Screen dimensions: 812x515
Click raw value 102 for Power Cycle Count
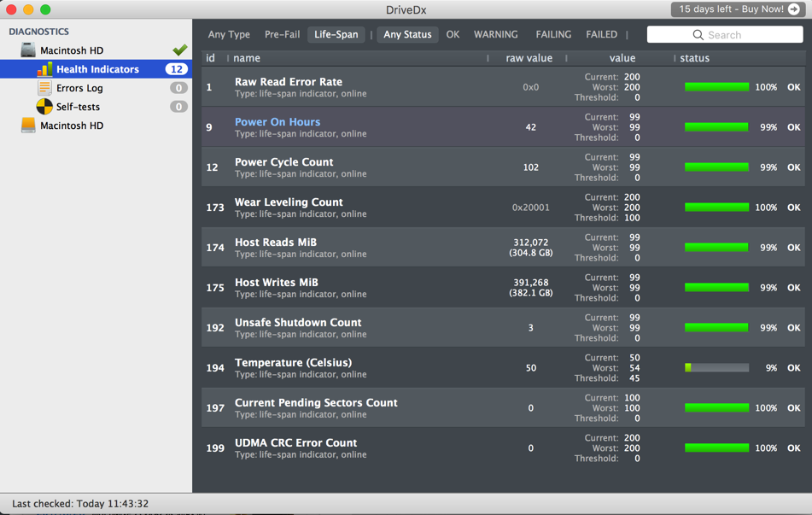(531, 167)
